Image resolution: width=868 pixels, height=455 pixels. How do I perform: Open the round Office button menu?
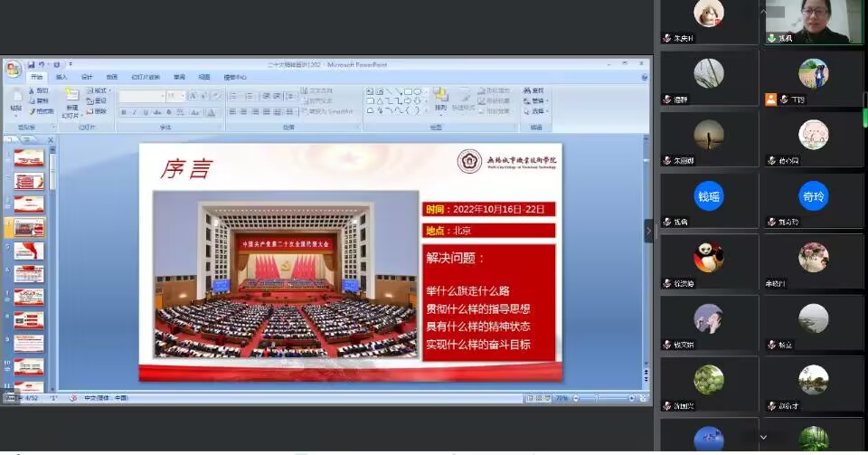12,70
